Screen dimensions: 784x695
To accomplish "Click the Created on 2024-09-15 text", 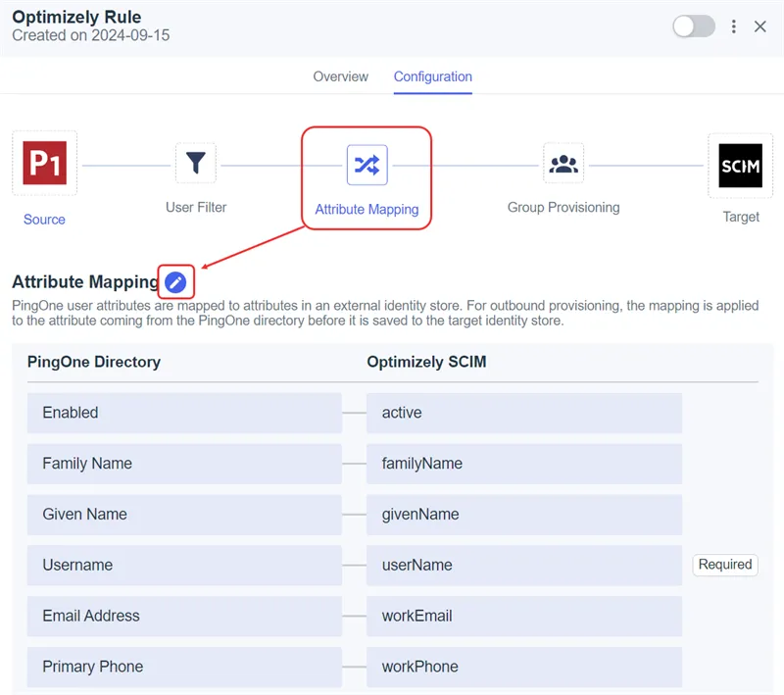I will pyautogui.click(x=91, y=35).
